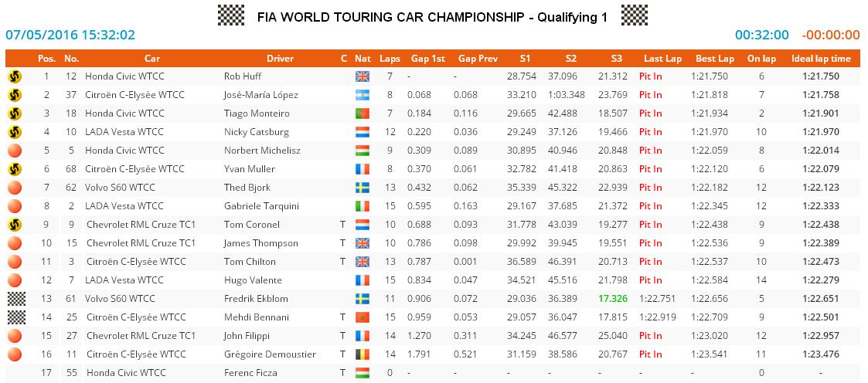
Task: Click the British flag next to Rob Huff
Action: click(363, 76)
